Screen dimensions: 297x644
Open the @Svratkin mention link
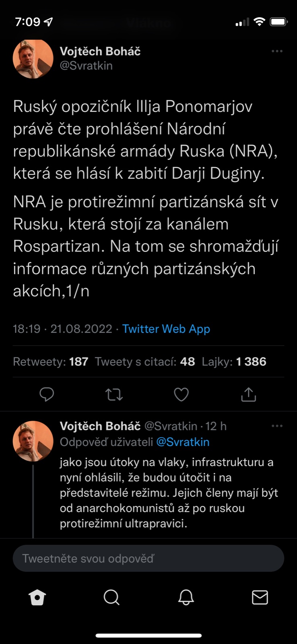tap(183, 442)
